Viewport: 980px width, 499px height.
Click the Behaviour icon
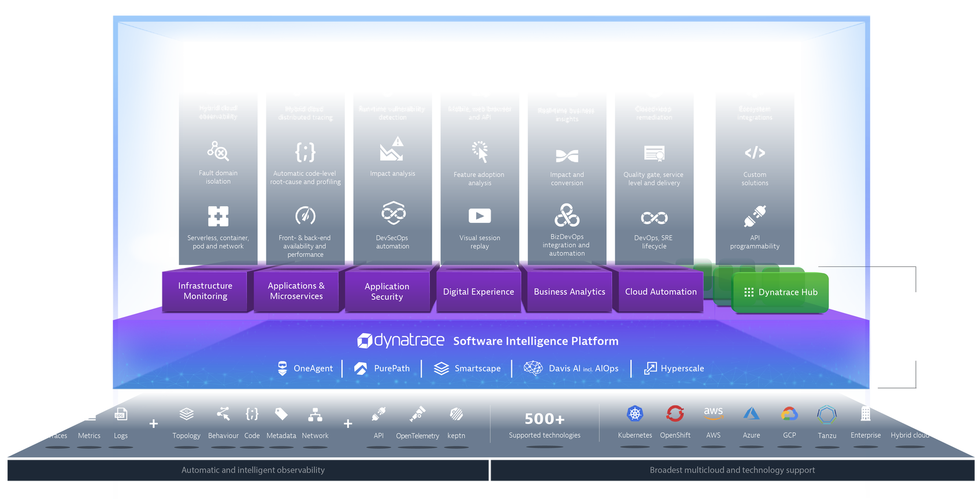point(223,414)
